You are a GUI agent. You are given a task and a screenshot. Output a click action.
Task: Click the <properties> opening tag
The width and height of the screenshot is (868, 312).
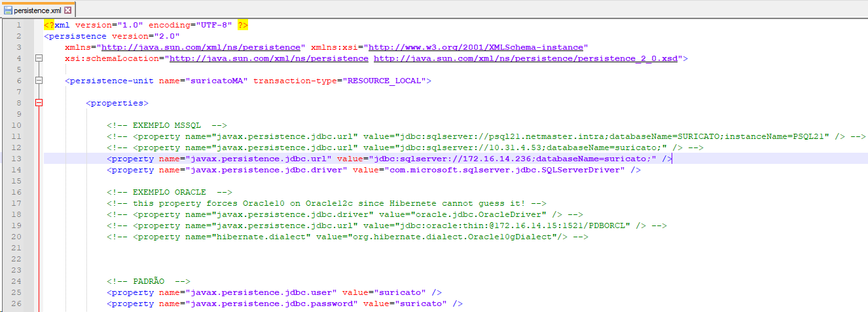[117, 103]
